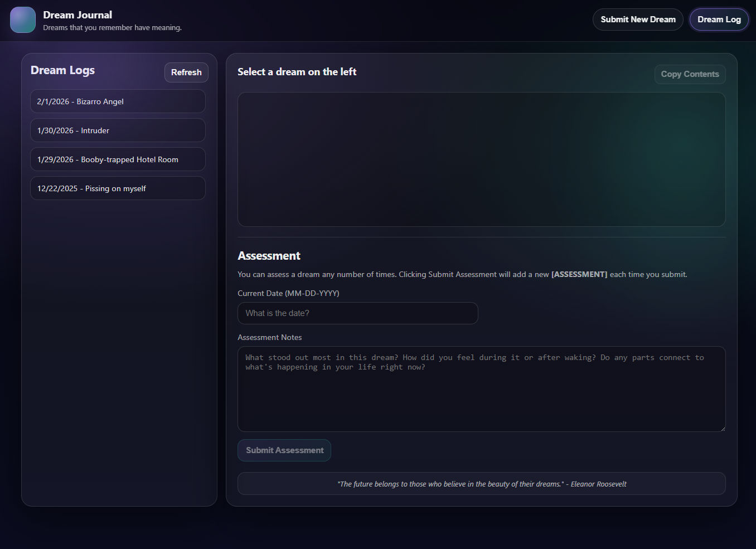Select the Bizarro Angel dream entry

coord(118,101)
